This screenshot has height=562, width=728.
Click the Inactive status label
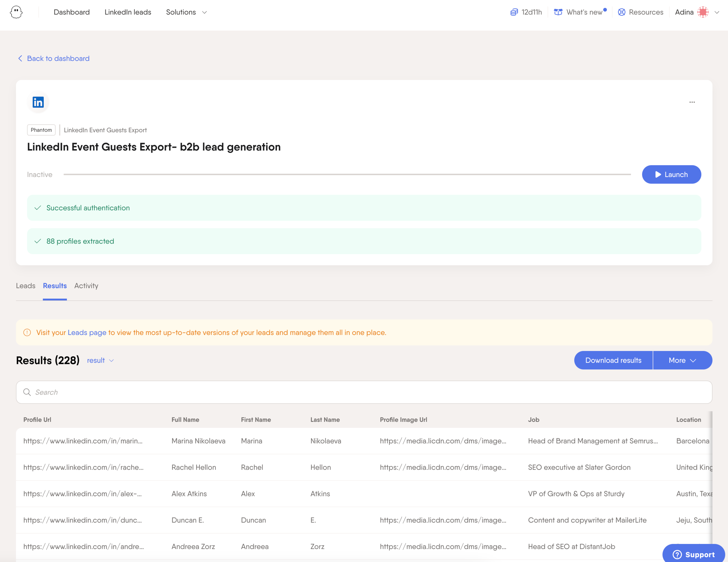tap(40, 174)
